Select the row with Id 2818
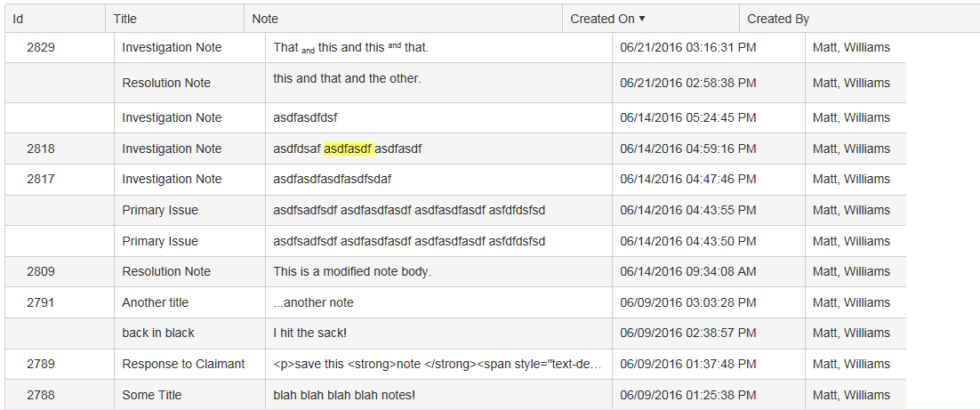The width and height of the screenshot is (980, 410). (x=41, y=149)
